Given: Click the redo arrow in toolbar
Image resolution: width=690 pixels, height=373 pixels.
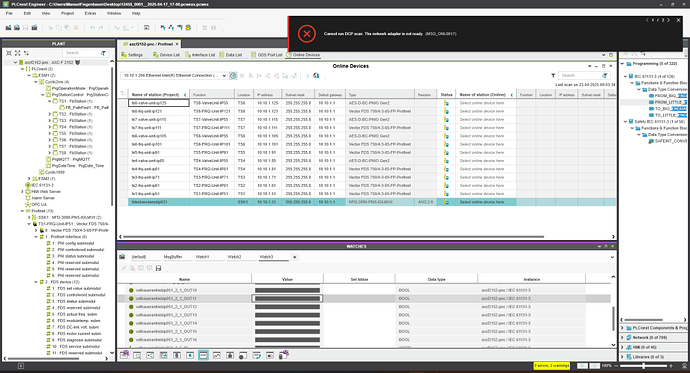Looking at the screenshot, I should point(101,27).
